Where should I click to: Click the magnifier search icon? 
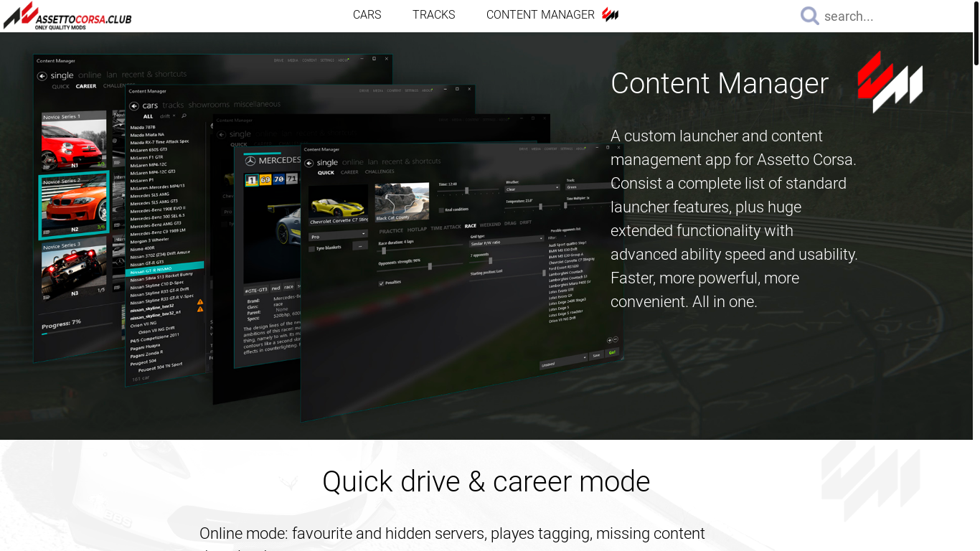pyautogui.click(x=810, y=16)
